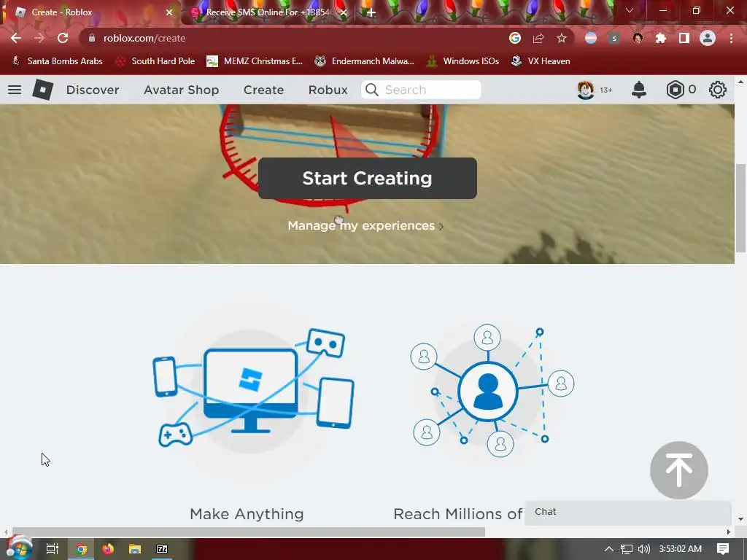
Task: Click the Roblox logo home icon
Action: [x=42, y=90]
